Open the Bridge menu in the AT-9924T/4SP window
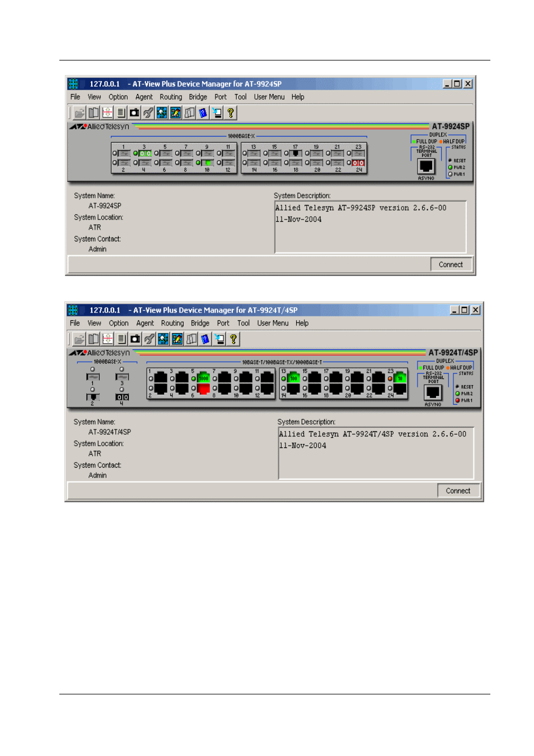Viewport: 534px width, 756px height. pyautogui.click(x=200, y=323)
